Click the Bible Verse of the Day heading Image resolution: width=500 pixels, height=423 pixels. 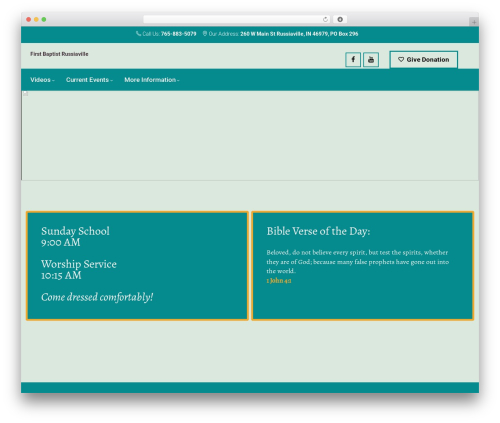click(x=318, y=231)
